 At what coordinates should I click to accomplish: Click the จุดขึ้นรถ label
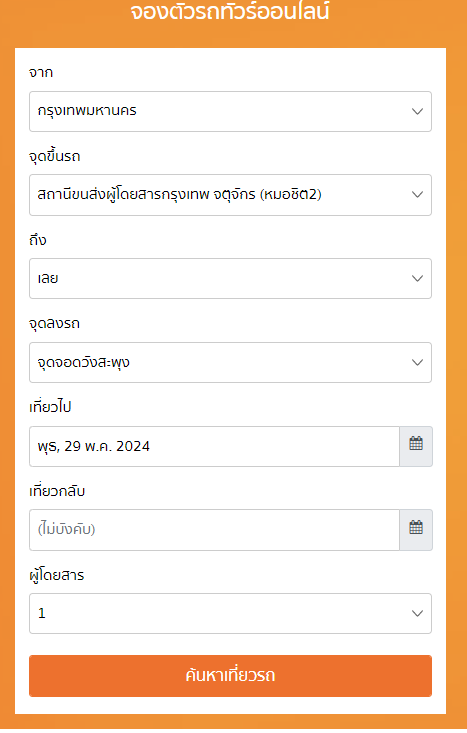click(55, 156)
